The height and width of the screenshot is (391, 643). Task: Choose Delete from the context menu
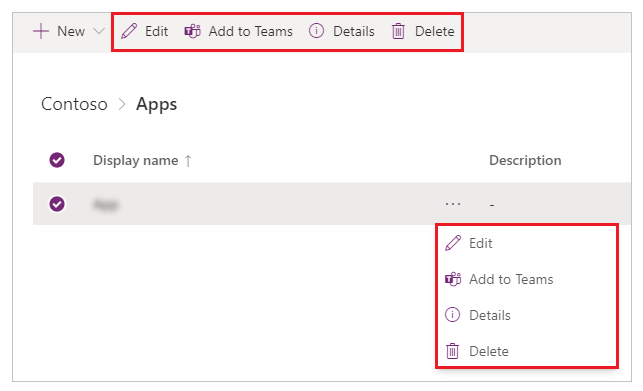(x=489, y=351)
